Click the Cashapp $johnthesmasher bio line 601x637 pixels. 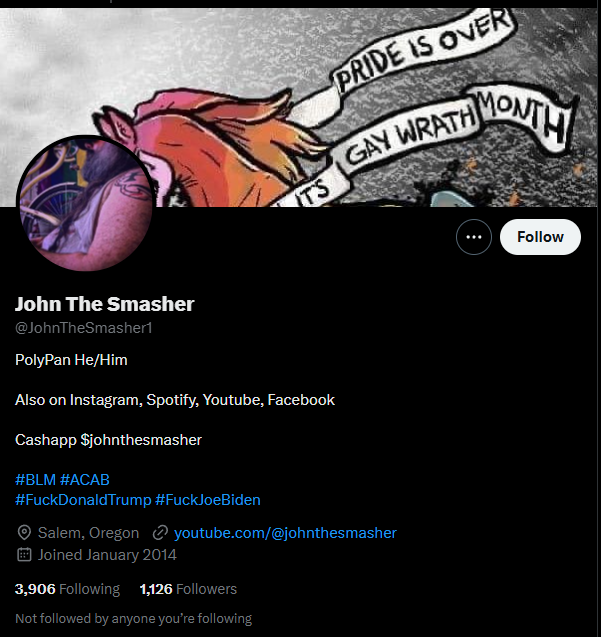tap(108, 440)
